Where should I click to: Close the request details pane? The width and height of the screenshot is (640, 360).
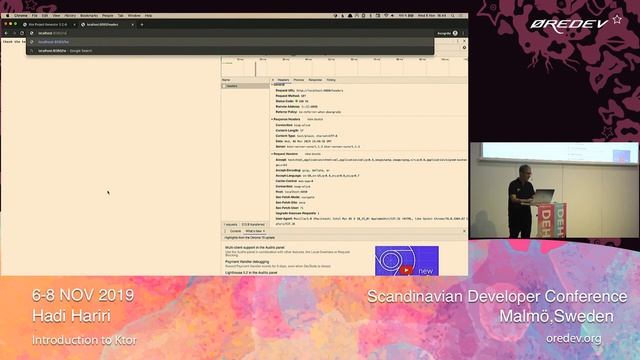tap(273, 80)
